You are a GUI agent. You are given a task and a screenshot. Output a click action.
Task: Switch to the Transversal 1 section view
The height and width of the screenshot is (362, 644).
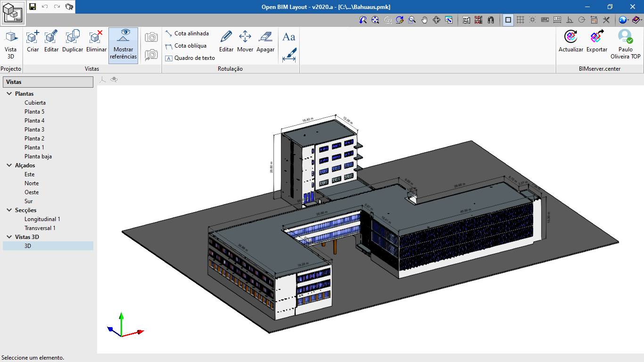point(40,228)
